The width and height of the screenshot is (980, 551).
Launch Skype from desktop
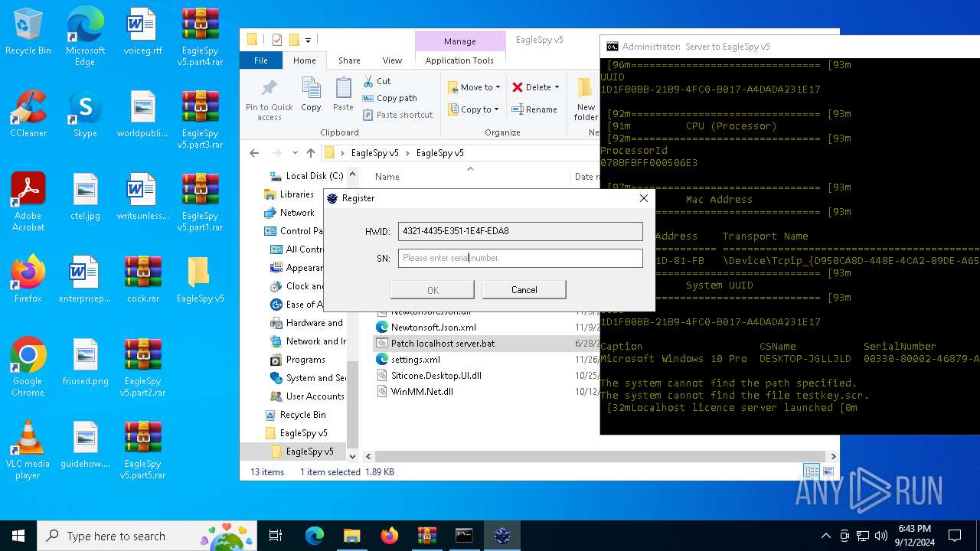click(85, 113)
